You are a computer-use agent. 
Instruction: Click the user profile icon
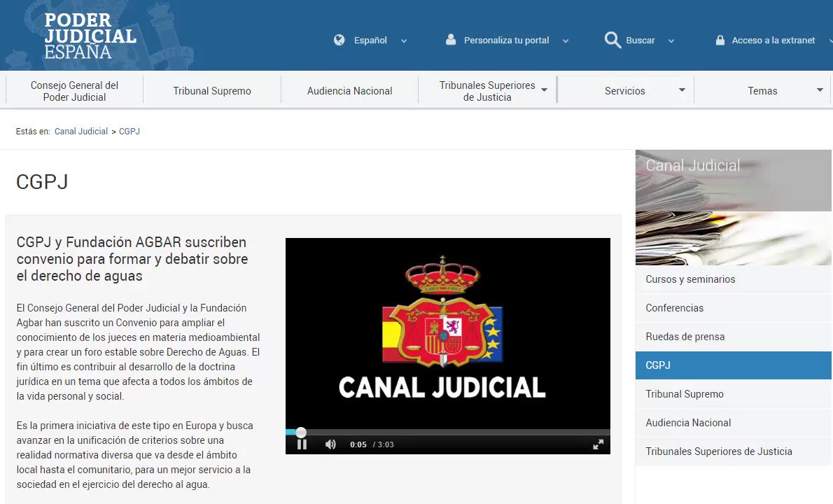[451, 39]
